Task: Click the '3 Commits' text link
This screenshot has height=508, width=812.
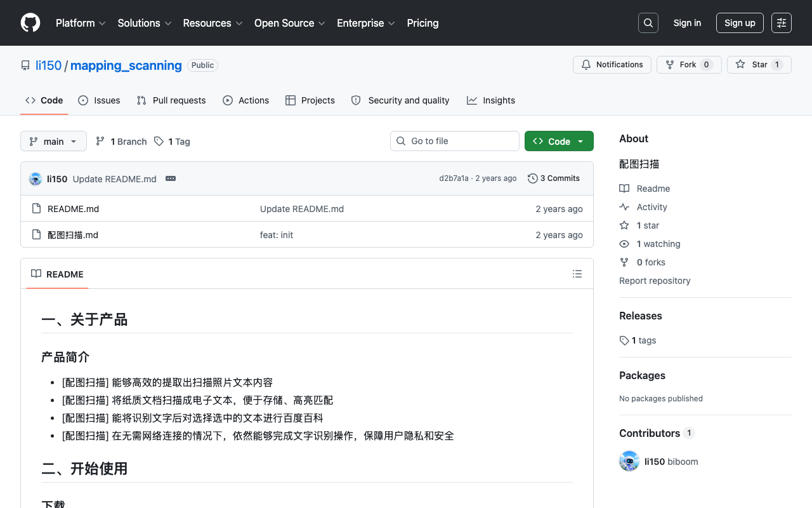Action: pyautogui.click(x=560, y=178)
